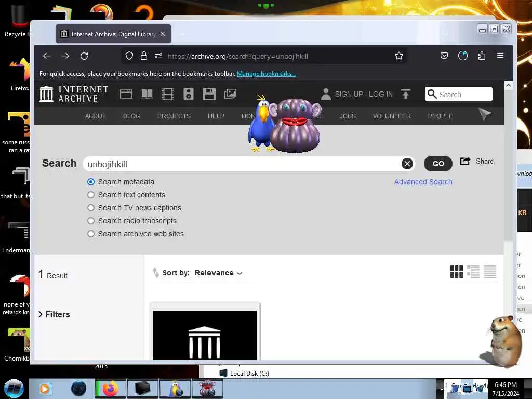Viewport: 532px width, 399px height.
Task: Open the Audio speaker icon
Action: point(189,94)
